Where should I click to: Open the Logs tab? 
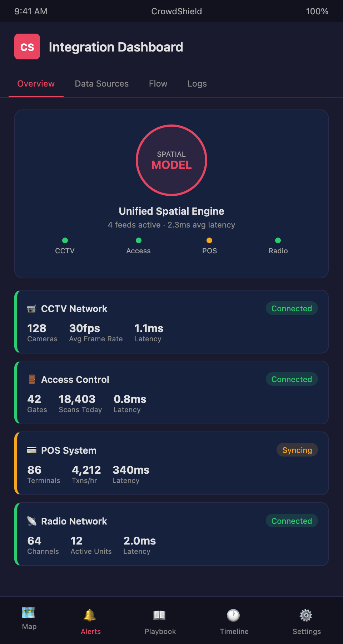[197, 84]
